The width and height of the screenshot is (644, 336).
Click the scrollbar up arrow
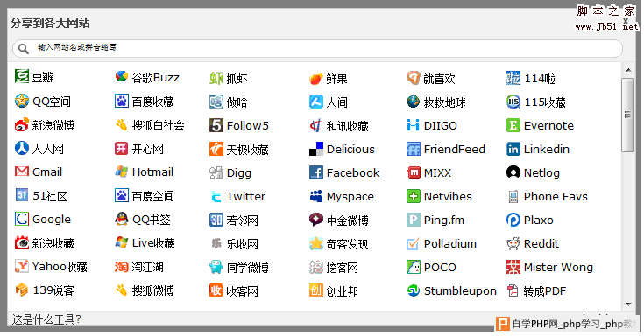coord(628,70)
